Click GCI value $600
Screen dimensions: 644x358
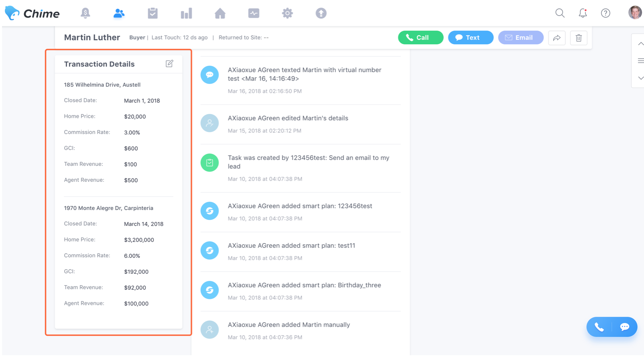(131, 148)
